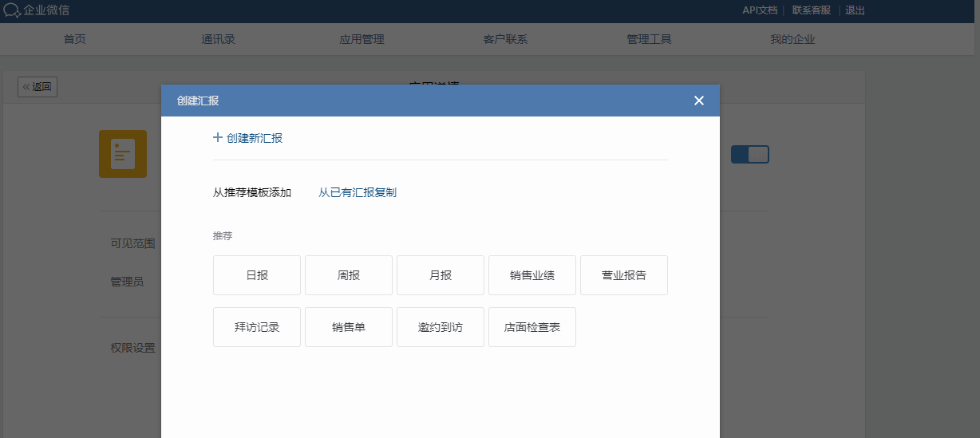Go back with 返回 button
This screenshot has height=438, width=980.
(38, 87)
